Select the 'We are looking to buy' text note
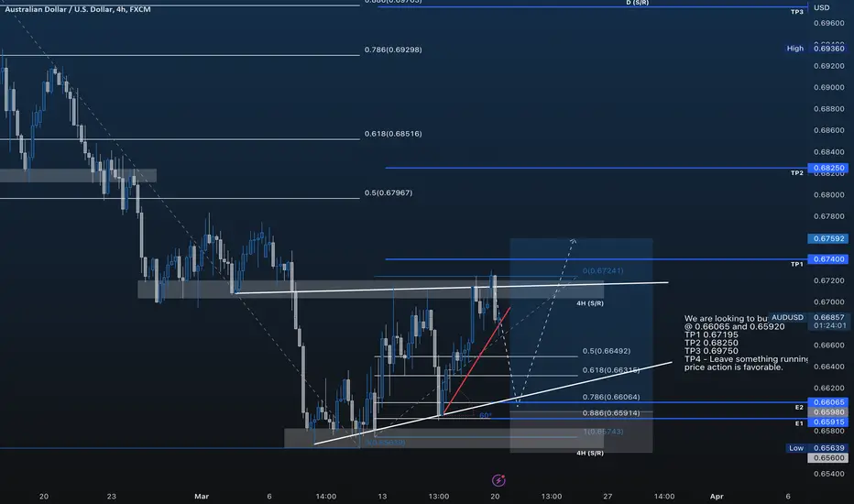This screenshot has width=854, height=504. pos(746,343)
